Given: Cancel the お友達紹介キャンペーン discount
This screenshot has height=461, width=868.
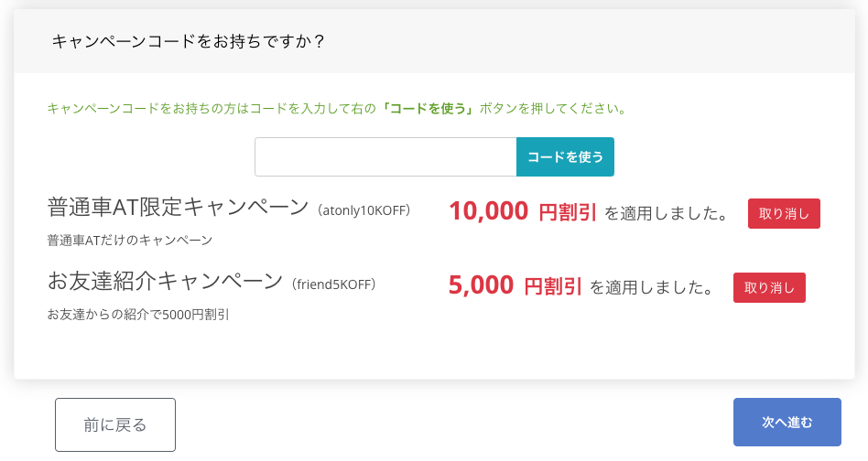Looking at the screenshot, I should click(x=769, y=287).
